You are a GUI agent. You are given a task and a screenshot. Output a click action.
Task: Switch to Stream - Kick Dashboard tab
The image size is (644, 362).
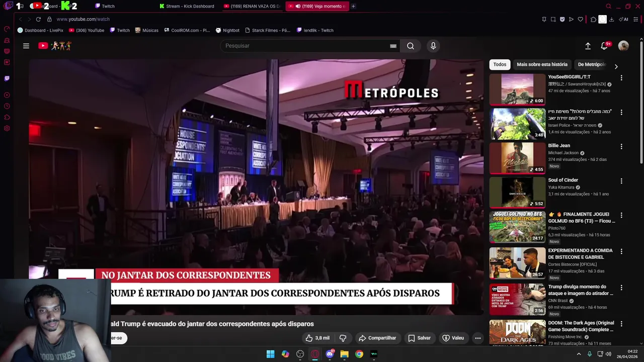coord(187,6)
